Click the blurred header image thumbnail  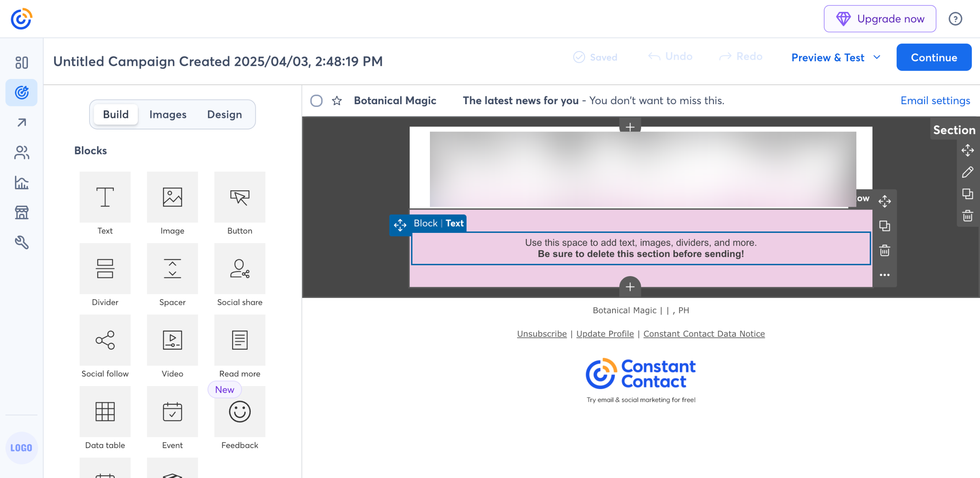[642, 169]
